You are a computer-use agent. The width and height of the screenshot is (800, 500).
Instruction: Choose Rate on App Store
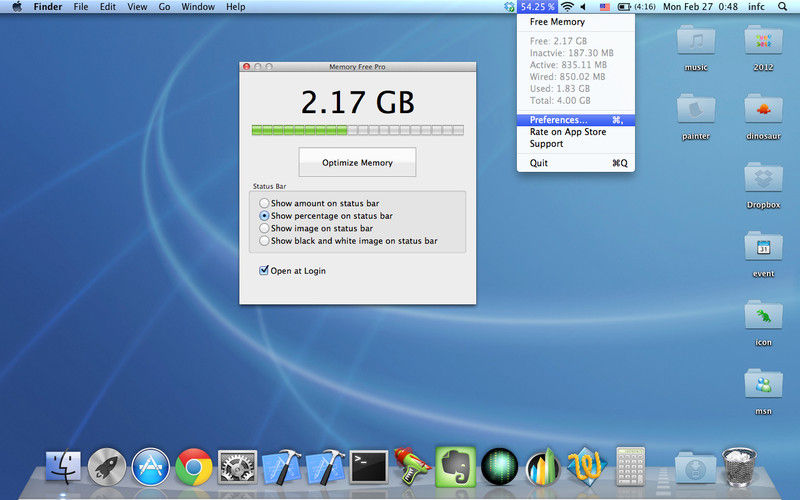576,132
